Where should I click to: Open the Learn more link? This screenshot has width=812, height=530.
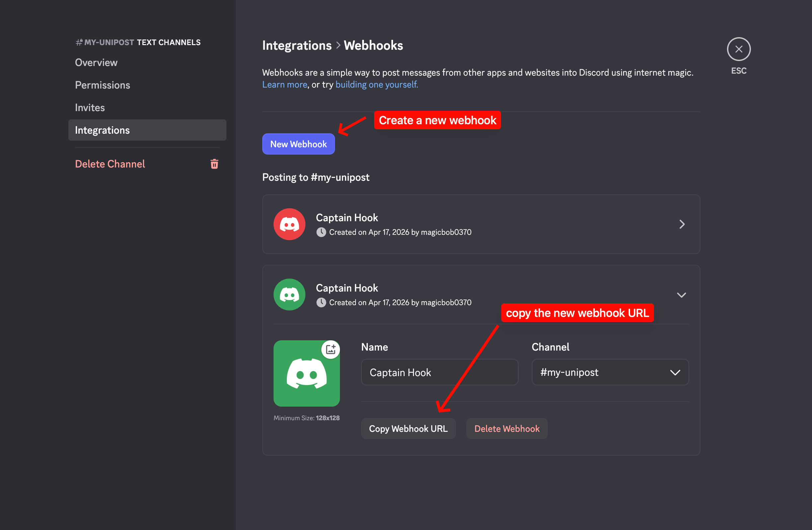284,84
